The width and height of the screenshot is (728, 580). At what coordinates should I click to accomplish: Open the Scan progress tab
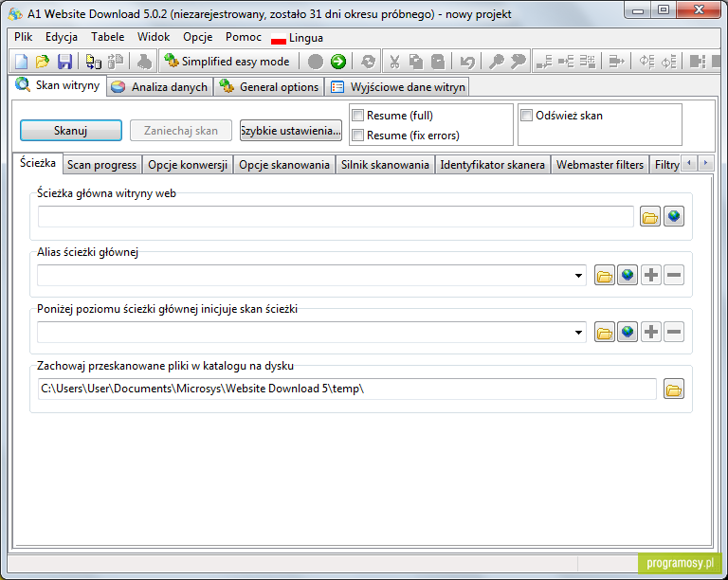(x=101, y=165)
